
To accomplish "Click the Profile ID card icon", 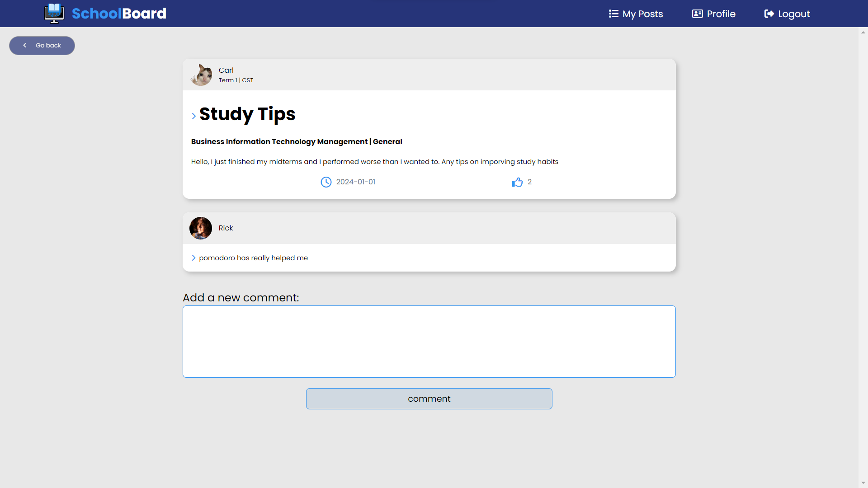I will [697, 14].
